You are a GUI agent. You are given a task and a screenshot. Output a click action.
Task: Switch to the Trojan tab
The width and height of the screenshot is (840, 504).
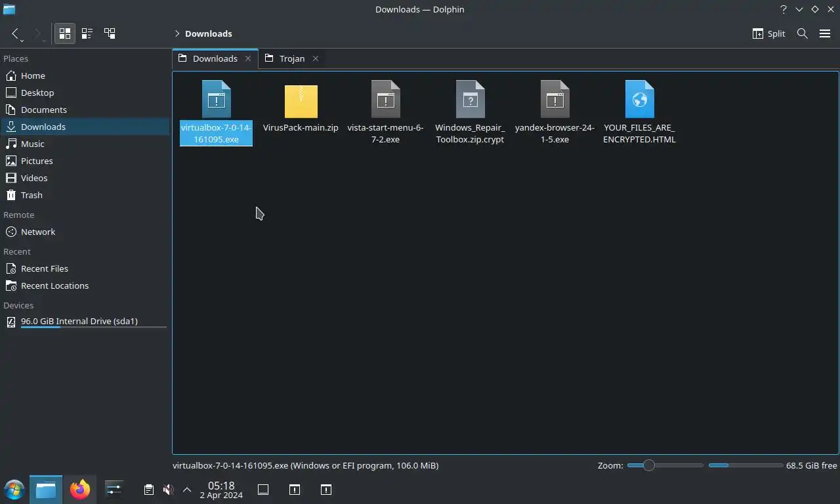[x=289, y=58]
